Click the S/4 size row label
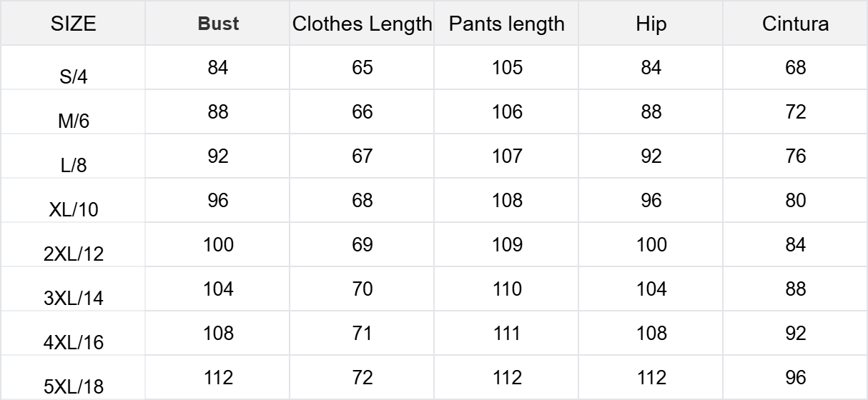This screenshot has height=400, width=868. point(74,77)
